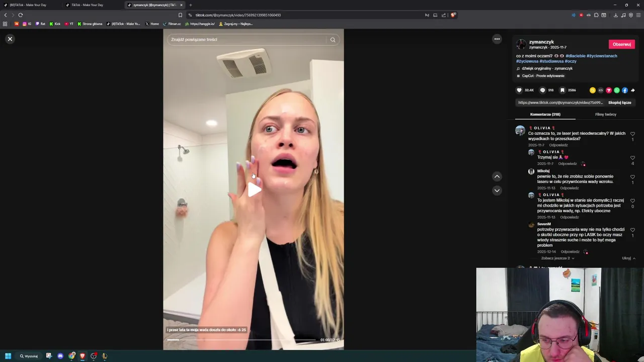Share the video via Facebook icon
The height and width of the screenshot is (362, 644).
click(x=624, y=90)
